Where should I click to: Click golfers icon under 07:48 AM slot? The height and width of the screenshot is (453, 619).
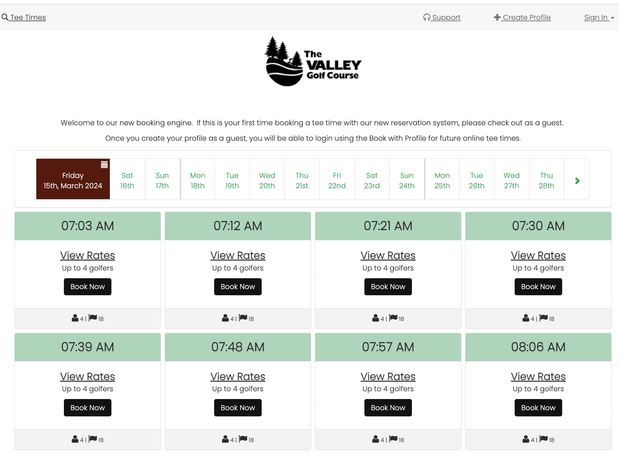pos(226,440)
